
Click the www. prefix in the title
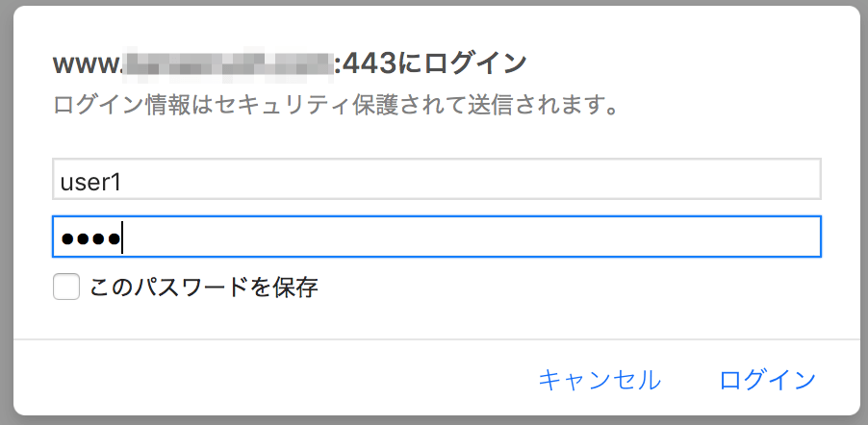88,63
